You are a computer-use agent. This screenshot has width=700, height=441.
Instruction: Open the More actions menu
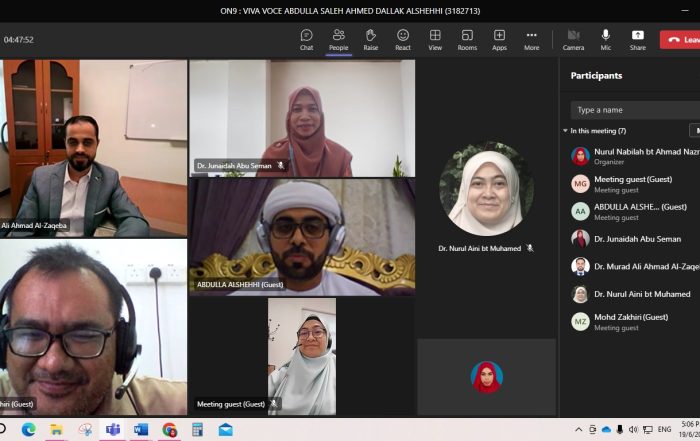tap(531, 39)
